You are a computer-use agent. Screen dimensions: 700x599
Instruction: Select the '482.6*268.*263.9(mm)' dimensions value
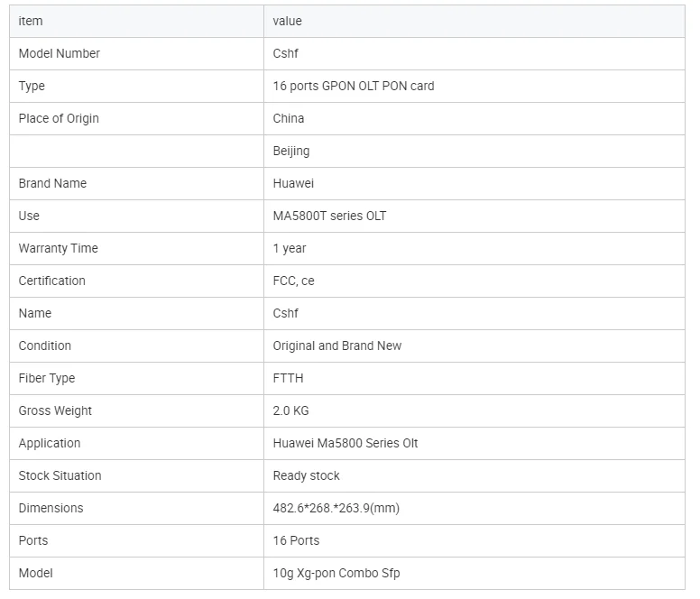coord(336,508)
